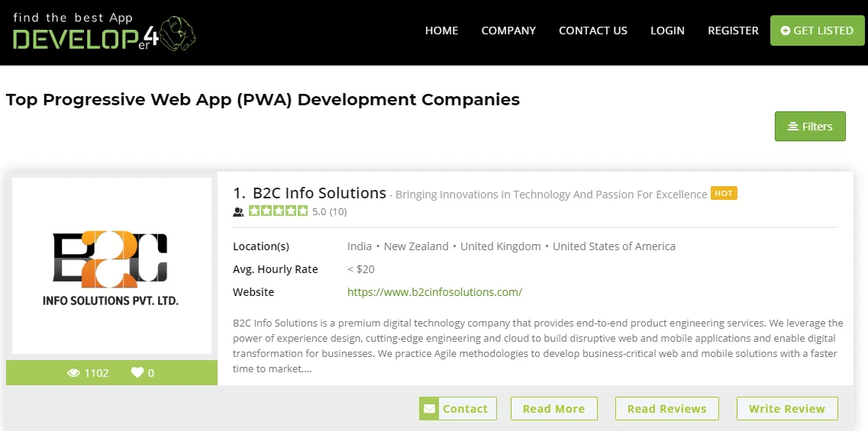Click the eye views icon showing 1102
This screenshot has height=431, width=868.
tap(73, 373)
